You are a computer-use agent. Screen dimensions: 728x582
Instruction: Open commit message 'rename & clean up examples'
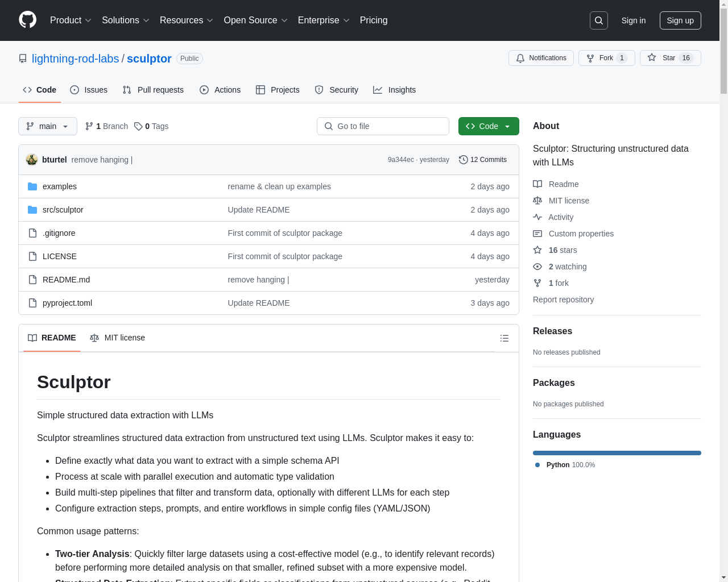[x=279, y=186]
